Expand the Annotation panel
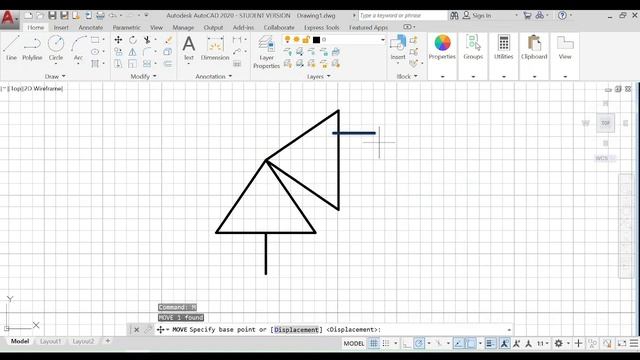This screenshot has height=360, width=640. (213, 76)
